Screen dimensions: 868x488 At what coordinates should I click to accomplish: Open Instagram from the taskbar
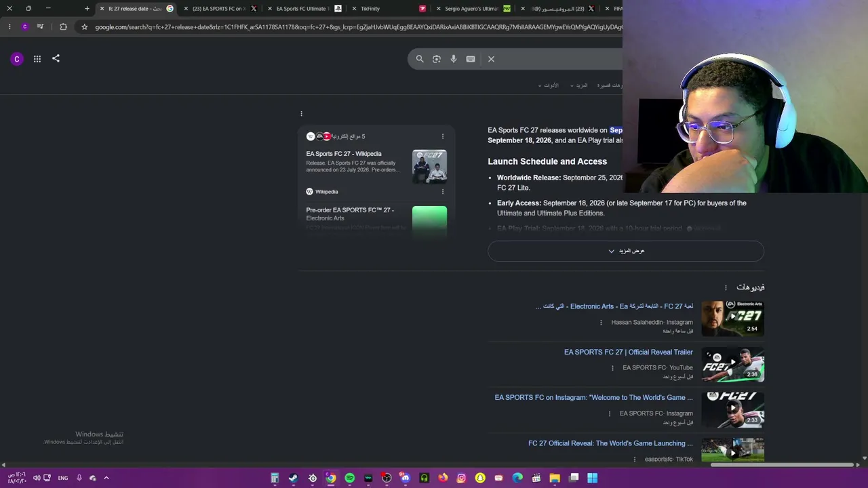[x=461, y=478]
